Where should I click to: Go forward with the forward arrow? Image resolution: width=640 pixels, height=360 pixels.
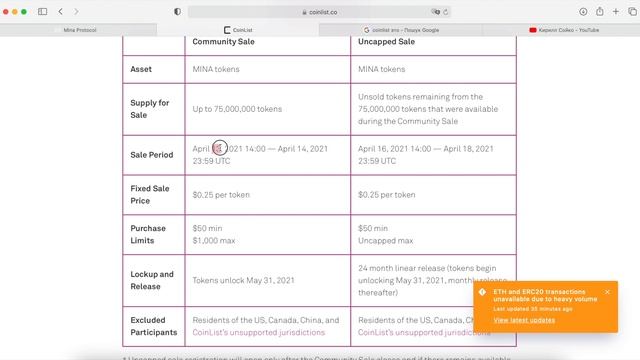(x=76, y=12)
